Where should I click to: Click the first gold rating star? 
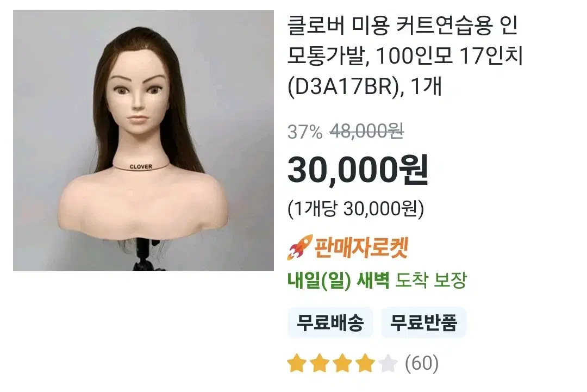tap(297, 363)
